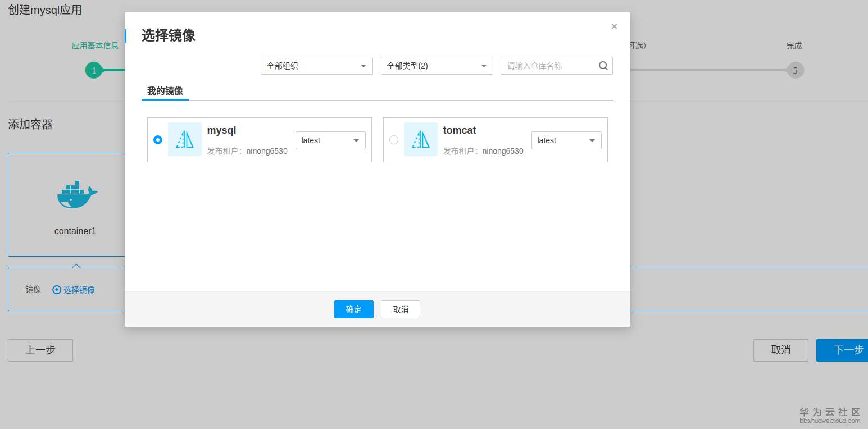This screenshot has width=868, height=429.
Task: Click the 应用基本信息 step label
Action: [x=95, y=46]
